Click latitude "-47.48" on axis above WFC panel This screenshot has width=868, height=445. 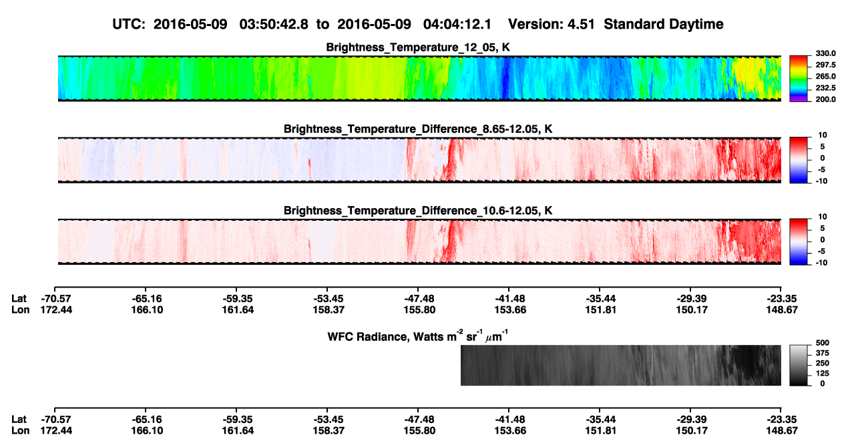click(x=419, y=298)
